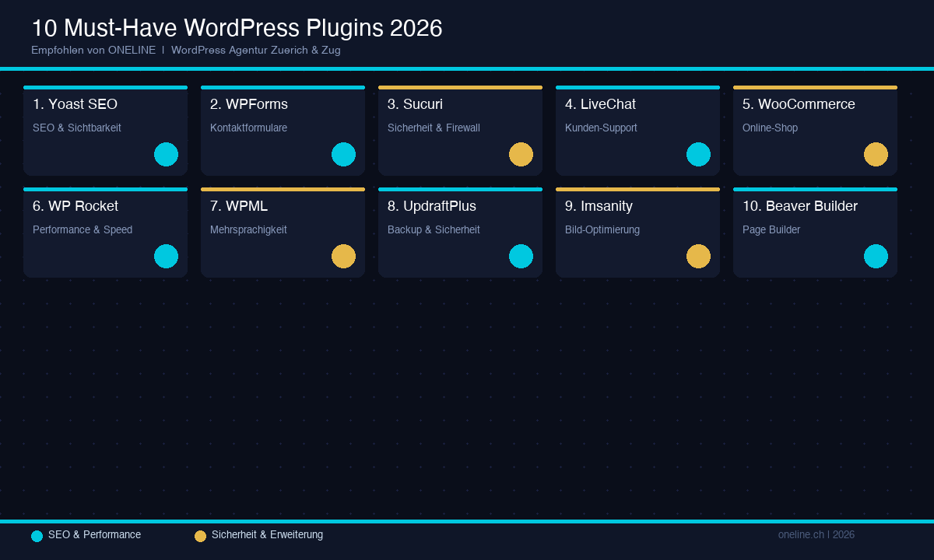
Task: Click the 'Page Builder' subtitle
Action: (771, 229)
